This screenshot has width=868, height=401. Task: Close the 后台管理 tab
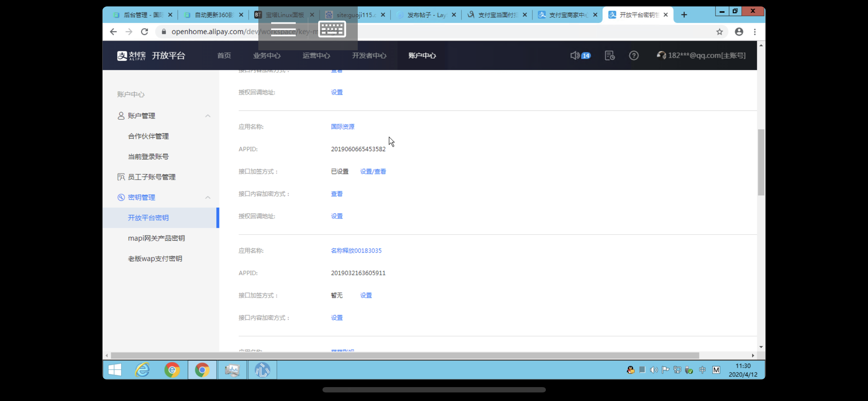[170, 15]
